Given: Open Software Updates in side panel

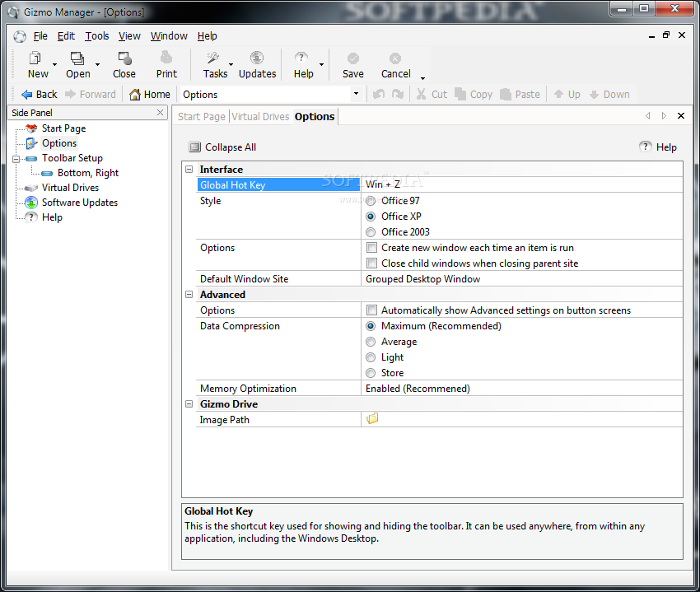Looking at the screenshot, I should point(79,203).
